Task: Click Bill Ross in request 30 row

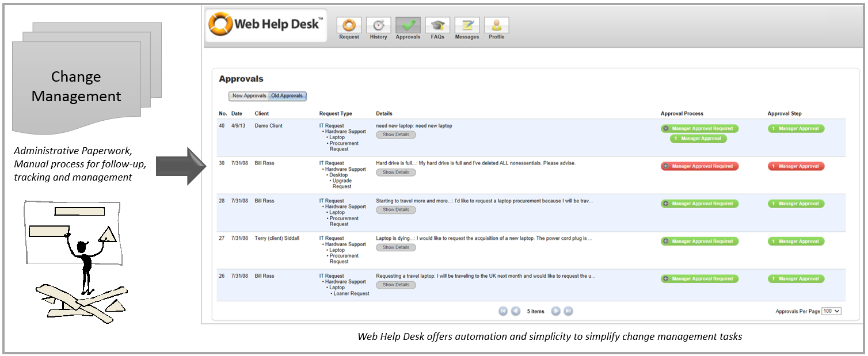Action: tap(264, 163)
